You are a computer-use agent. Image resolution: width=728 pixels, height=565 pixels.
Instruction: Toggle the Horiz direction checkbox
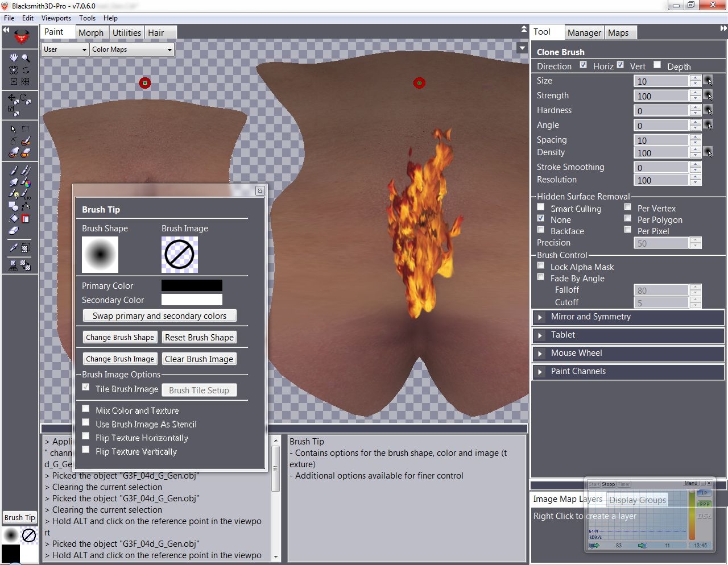click(584, 65)
